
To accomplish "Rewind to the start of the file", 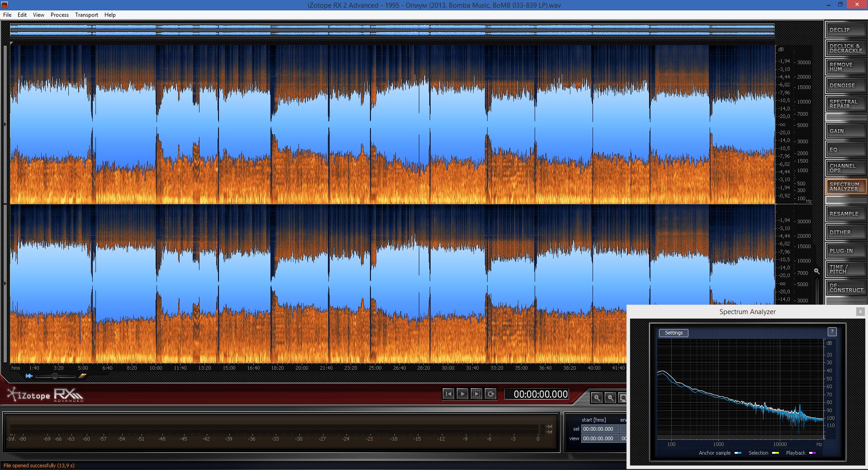I will [x=448, y=394].
